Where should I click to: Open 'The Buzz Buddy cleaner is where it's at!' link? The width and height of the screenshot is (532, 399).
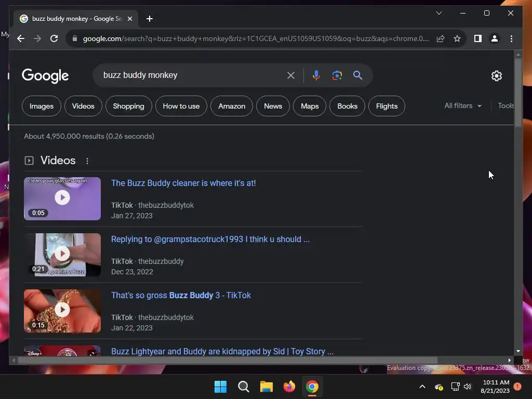pyautogui.click(x=183, y=183)
